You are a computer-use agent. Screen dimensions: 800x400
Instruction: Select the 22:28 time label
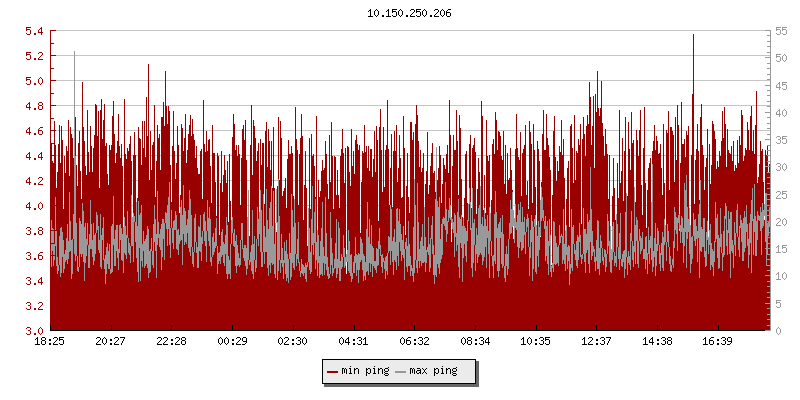pyautogui.click(x=171, y=342)
